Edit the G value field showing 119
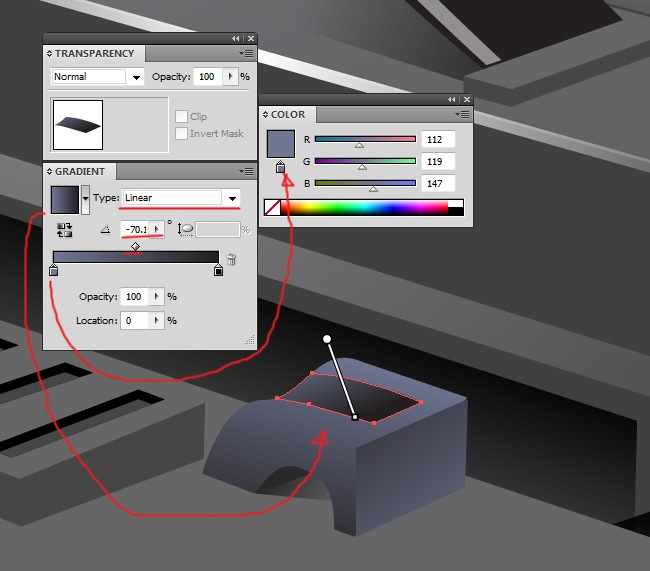This screenshot has height=571, width=650. click(438, 161)
